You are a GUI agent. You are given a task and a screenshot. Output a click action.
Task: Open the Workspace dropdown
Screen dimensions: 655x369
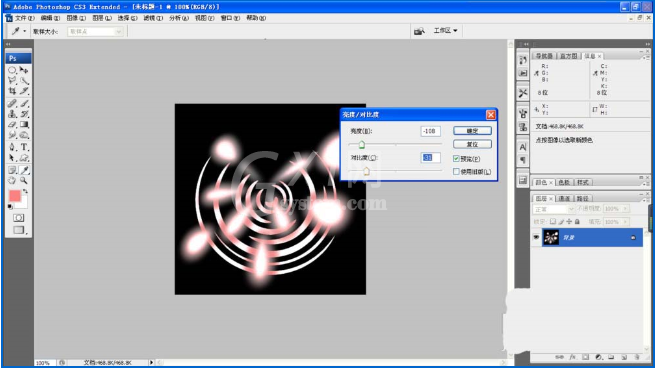pos(445,31)
